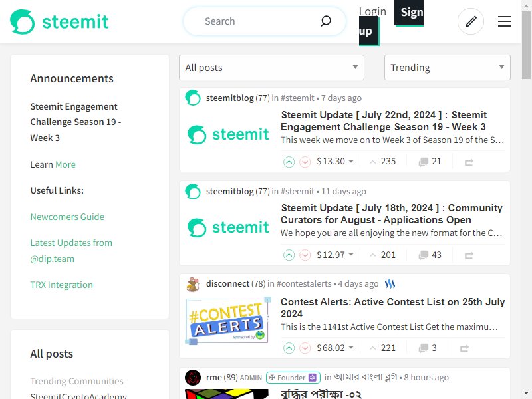The height and width of the screenshot is (399, 532).
Task: Open Contest Alerts: Active Contest List post title
Action: pos(392,308)
